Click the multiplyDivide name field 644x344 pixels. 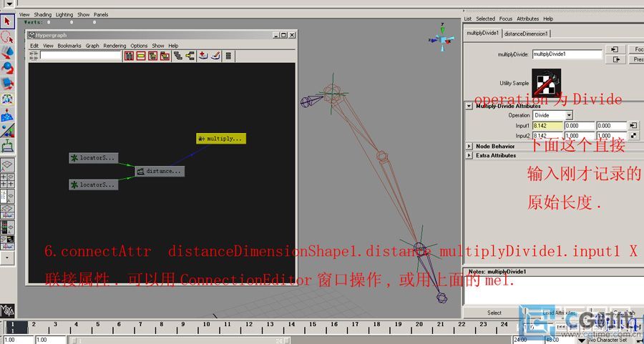(567, 54)
